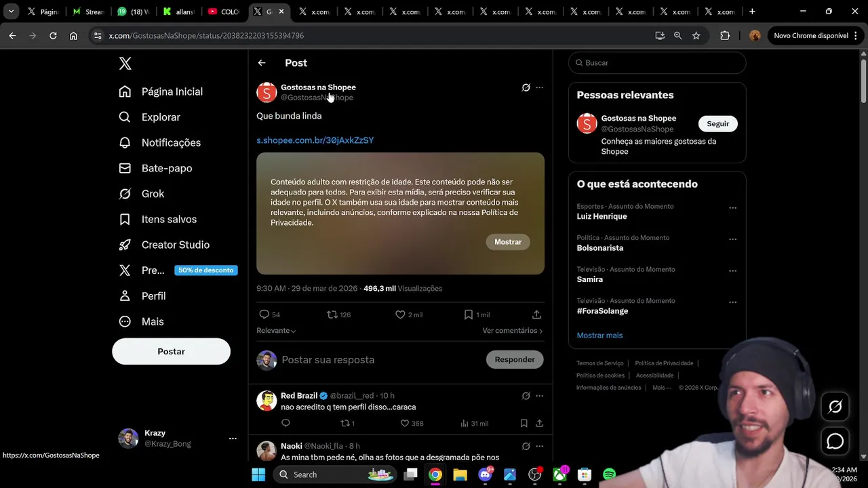The width and height of the screenshot is (868, 488).
Task: Bookmark the post with 1 mil saves
Action: pyautogui.click(x=469, y=314)
